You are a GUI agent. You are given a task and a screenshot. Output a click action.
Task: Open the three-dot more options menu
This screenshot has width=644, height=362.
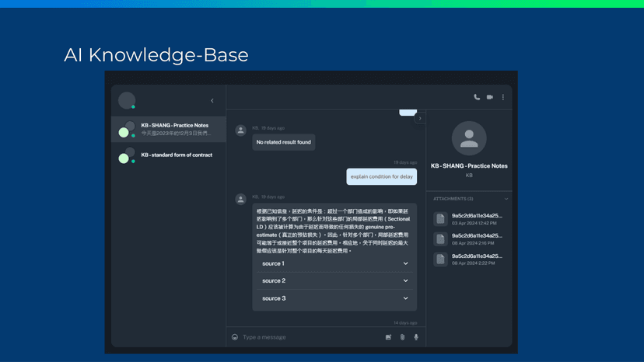[503, 97]
